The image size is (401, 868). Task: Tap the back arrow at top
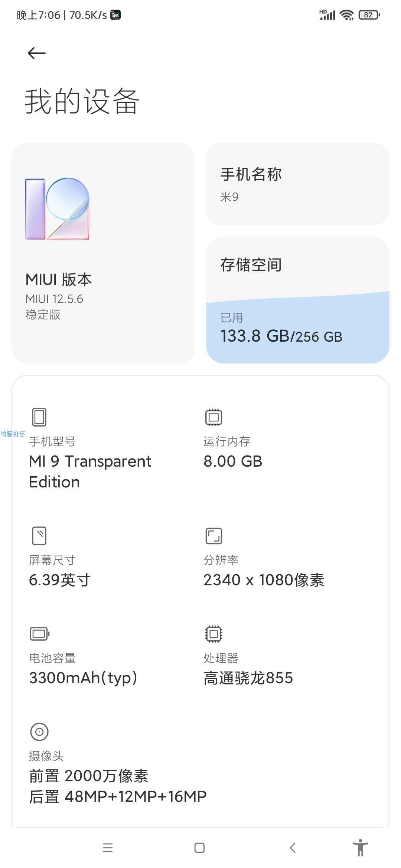click(37, 53)
